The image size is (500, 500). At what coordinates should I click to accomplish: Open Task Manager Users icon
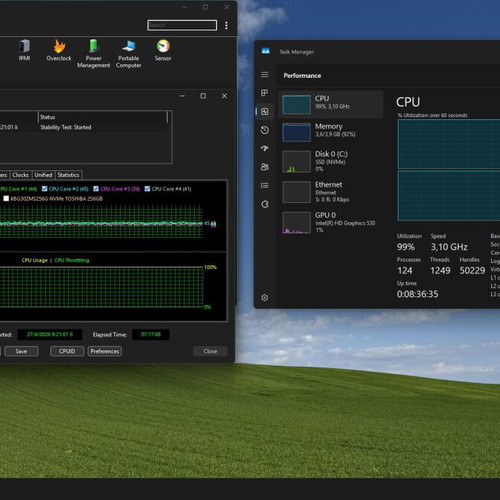coord(265,167)
